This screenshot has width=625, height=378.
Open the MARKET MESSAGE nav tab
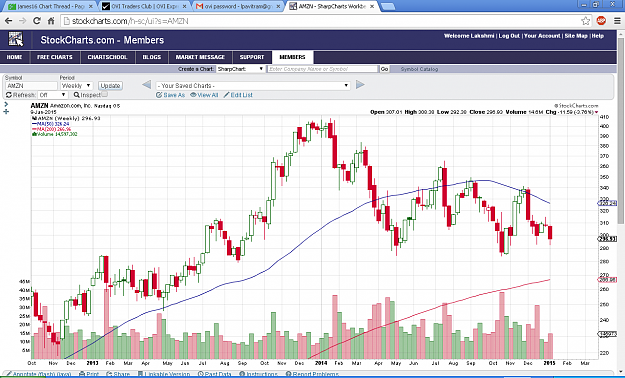[200, 57]
